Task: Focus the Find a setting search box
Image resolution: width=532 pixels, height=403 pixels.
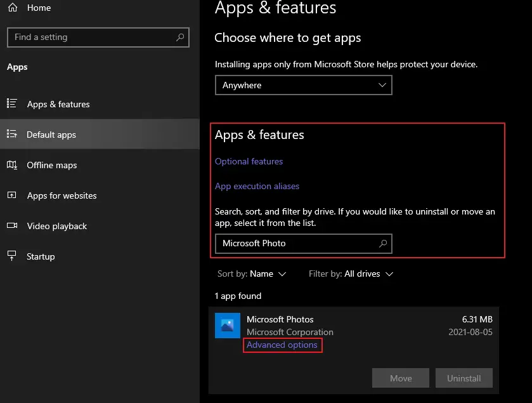Action: click(x=98, y=37)
